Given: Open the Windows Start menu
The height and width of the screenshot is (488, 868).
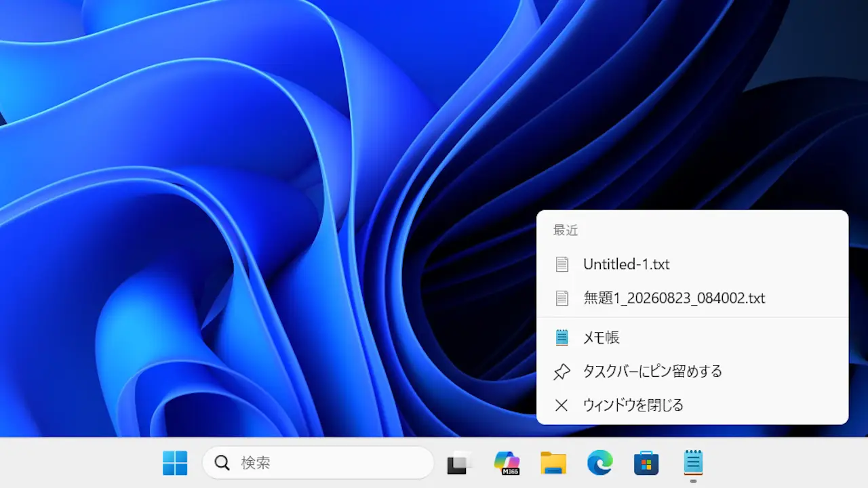Looking at the screenshot, I should [x=175, y=463].
